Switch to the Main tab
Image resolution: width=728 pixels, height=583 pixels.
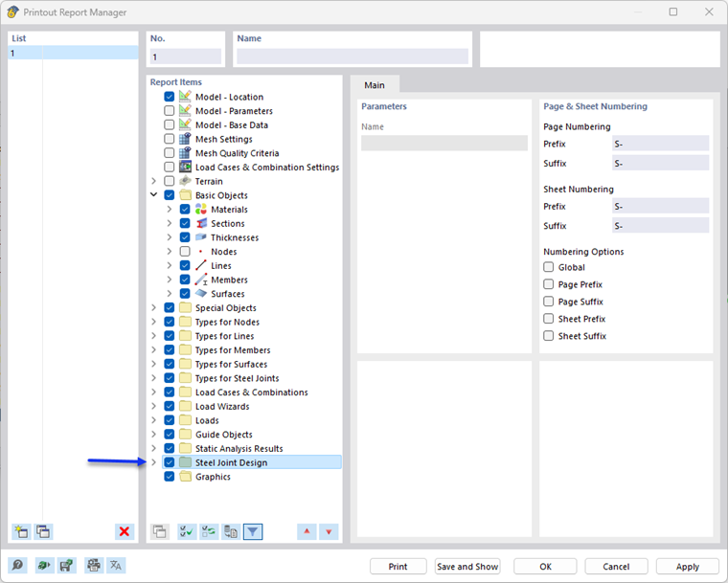(375, 85)
